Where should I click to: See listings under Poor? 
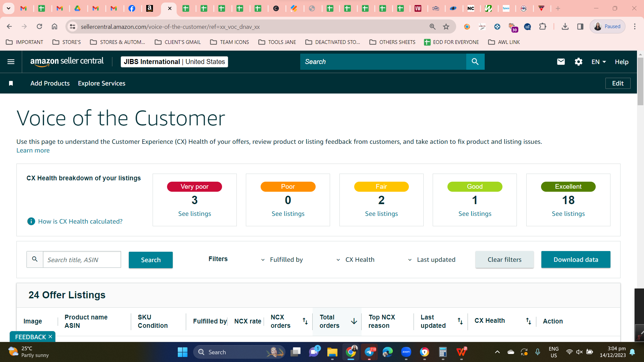[x=288, y=214]
